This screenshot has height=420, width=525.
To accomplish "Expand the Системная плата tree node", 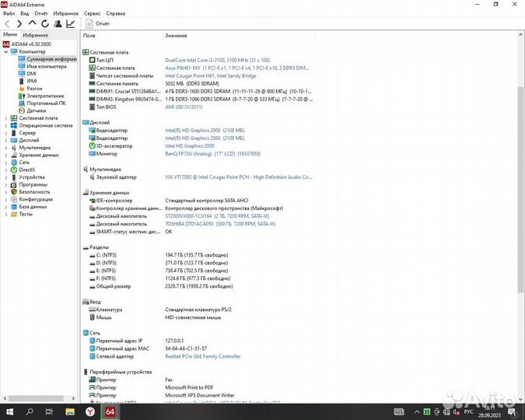I will (5, 118).
